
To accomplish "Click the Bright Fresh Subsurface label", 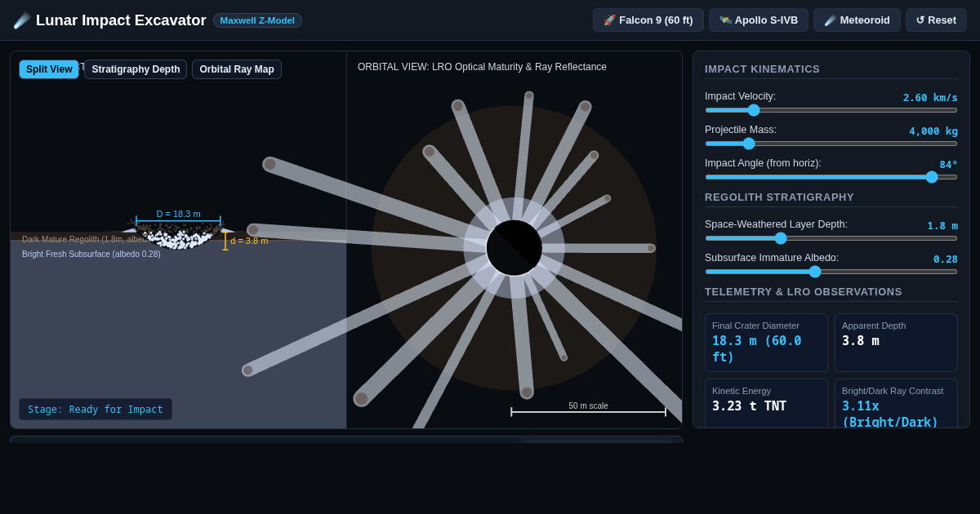I will (x=91, y=255).
